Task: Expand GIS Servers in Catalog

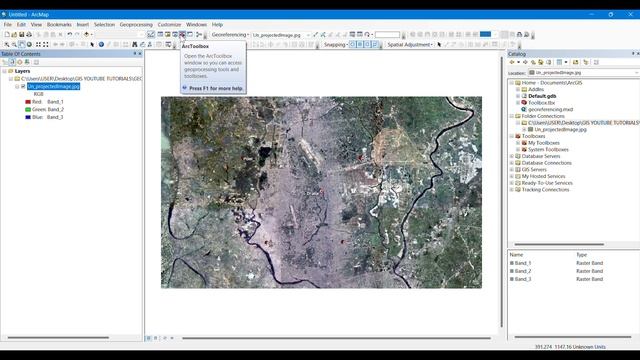Action: tap(512, 169)
